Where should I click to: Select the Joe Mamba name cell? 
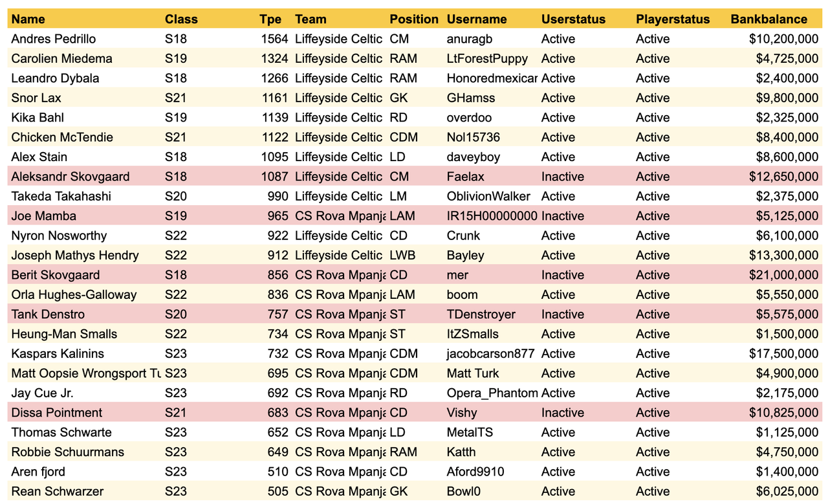[43, 216]
